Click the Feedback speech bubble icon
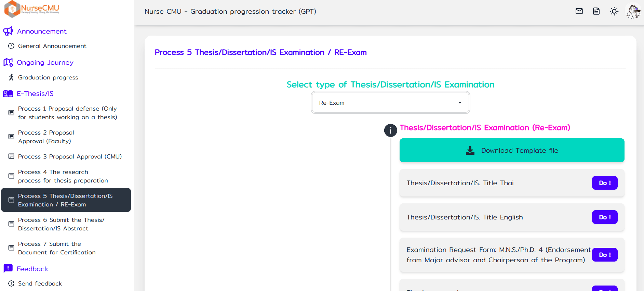This screenshot has height=291, width=644. point(8,268)
